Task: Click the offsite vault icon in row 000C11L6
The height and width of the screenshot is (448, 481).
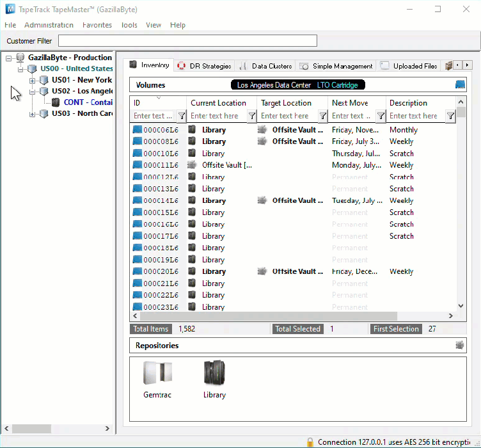Action: point(192,164)
